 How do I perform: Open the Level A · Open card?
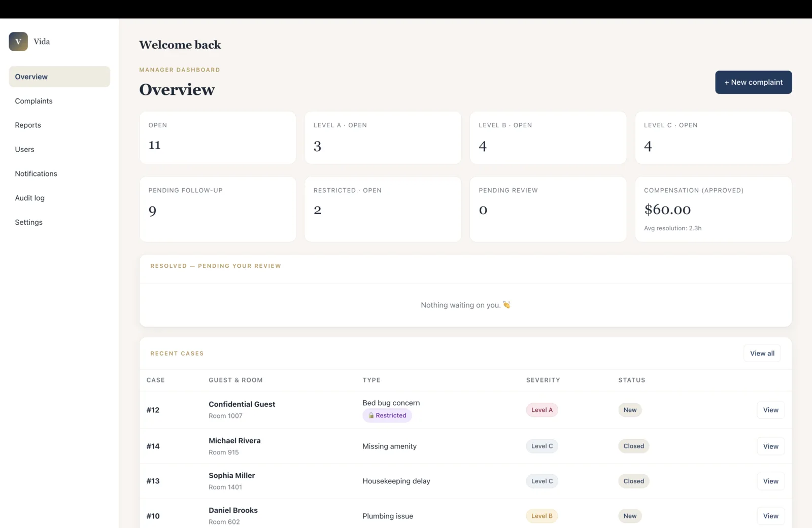pyautogui.click(x=383, y=137)
